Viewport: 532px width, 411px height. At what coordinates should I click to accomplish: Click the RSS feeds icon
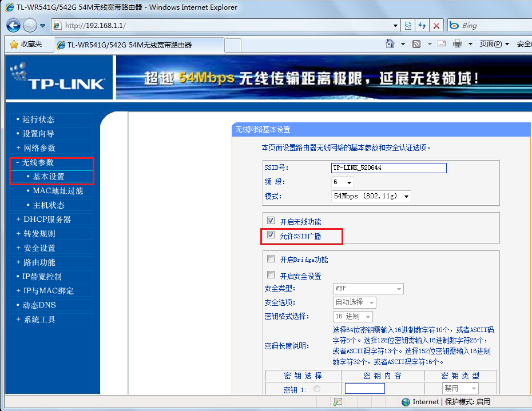pyautogui.click(x=417, y=44)
